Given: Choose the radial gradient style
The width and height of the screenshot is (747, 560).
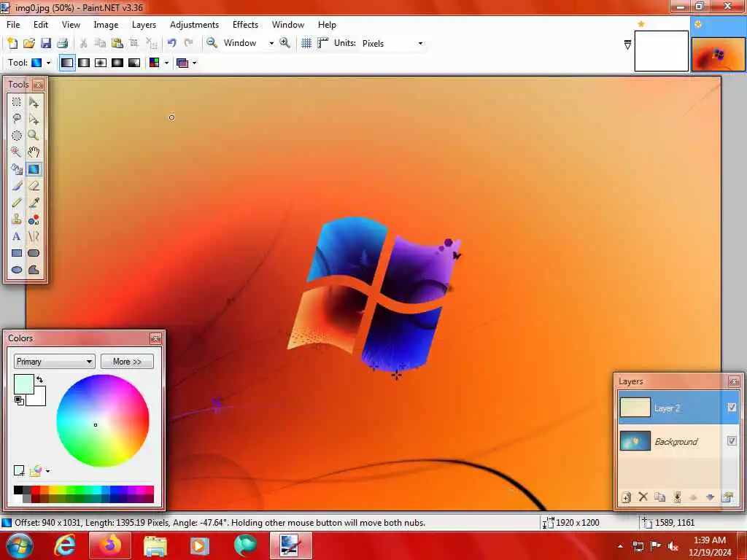Looking at the screenshot, I should [117, 63].
